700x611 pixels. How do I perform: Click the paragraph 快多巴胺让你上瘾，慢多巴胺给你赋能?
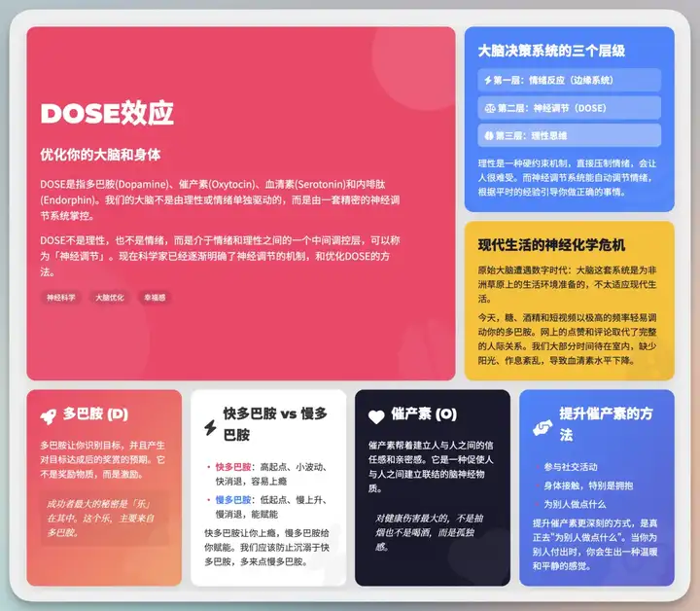tap(267, 548)
